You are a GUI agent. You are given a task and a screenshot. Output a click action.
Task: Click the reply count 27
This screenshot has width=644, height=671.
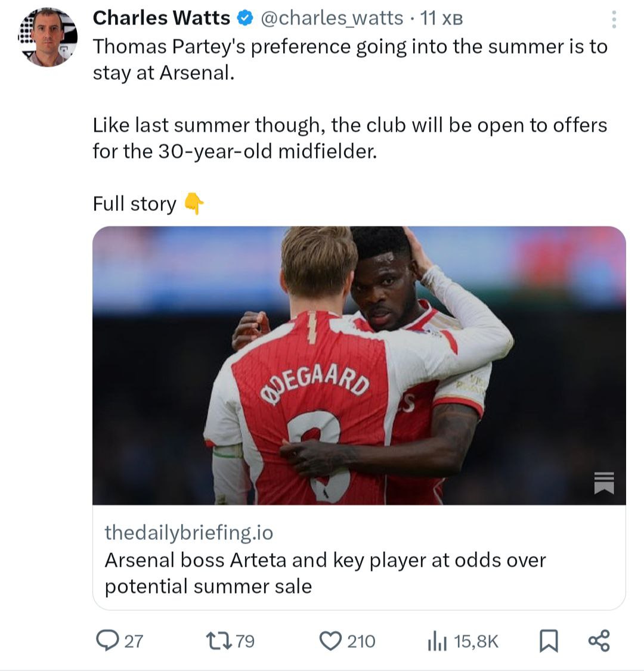click(134, 641)
